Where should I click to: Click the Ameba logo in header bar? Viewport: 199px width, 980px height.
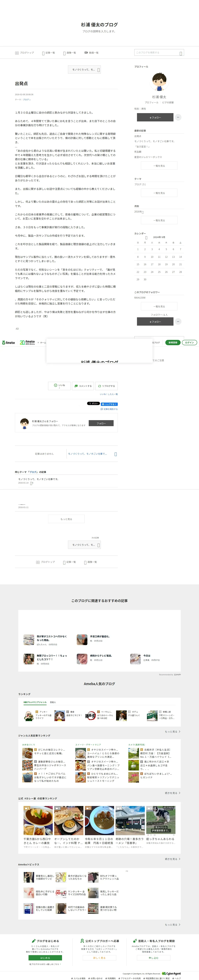[x=8, y=342]
